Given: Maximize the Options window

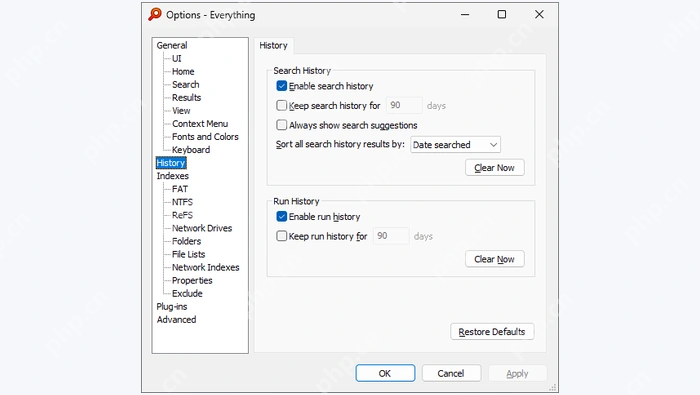Looking at the screenshot, I should point(502,14).
